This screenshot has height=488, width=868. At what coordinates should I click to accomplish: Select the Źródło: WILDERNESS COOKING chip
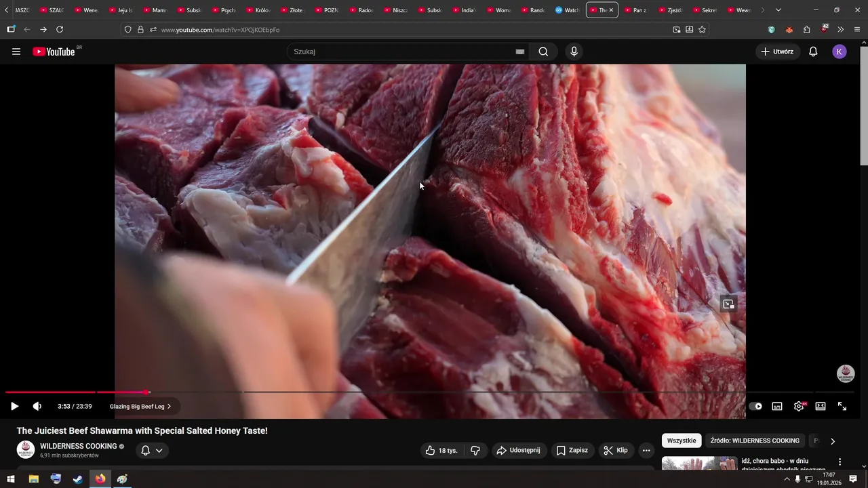(755, 441)
